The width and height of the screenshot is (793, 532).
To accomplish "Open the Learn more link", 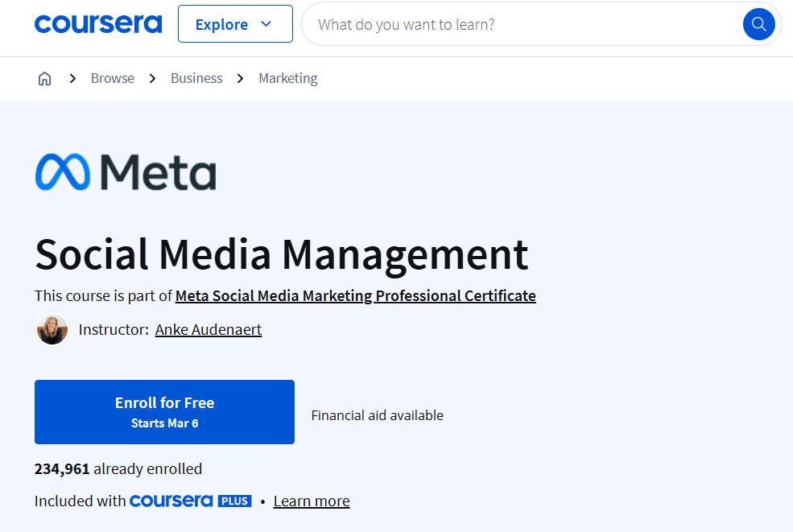I will click(x=311, y=500).
